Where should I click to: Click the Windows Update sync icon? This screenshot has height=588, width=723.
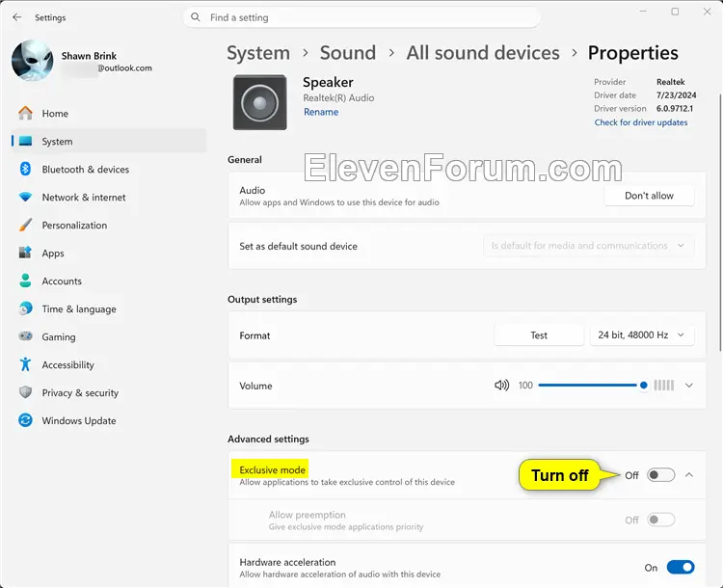pyautogui.click(x=25, y=420)
